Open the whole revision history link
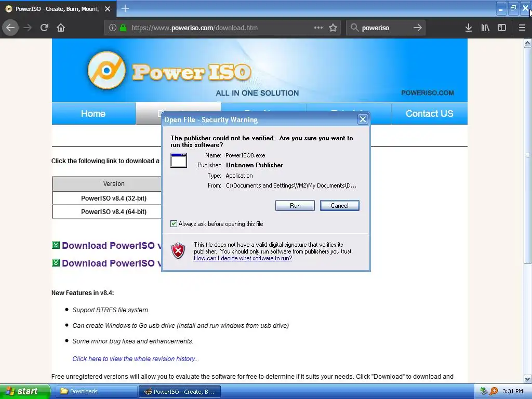Screen dimensions: 532x399 [x=136, y=358]
